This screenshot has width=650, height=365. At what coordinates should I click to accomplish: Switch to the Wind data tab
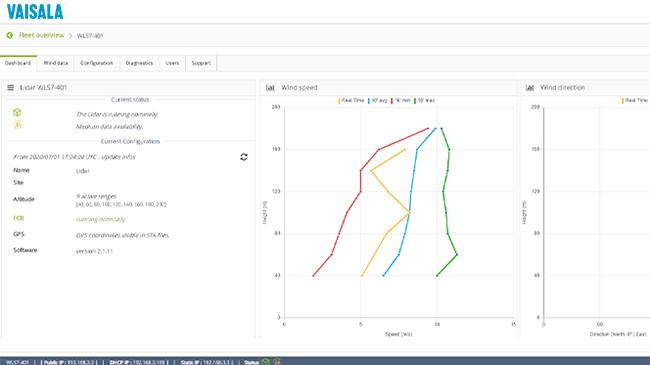(56, 63)
